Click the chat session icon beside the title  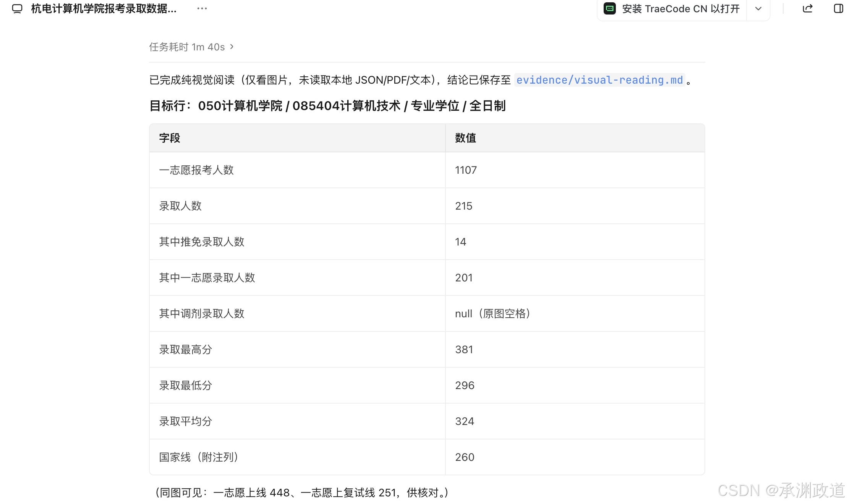click(17, 9)
